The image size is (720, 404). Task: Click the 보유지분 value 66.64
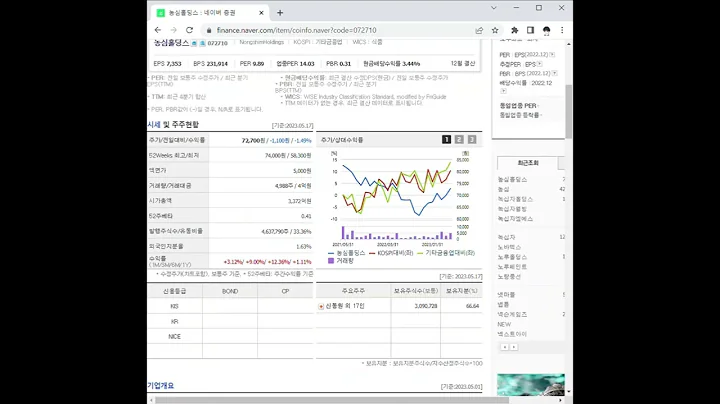[x=472, y=306]
